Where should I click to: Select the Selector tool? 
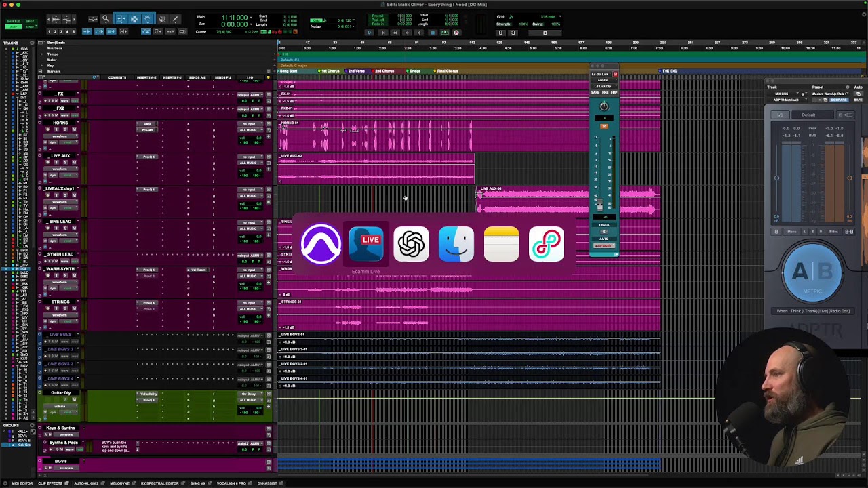coord(134,19)
